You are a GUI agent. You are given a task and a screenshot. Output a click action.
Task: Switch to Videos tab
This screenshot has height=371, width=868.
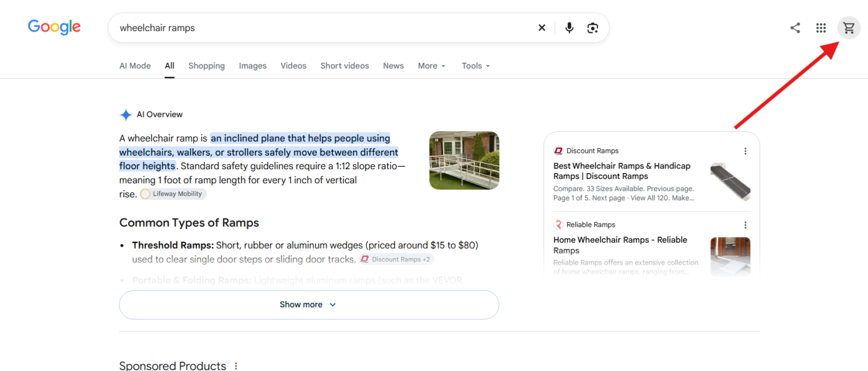(x=293, y=66)
